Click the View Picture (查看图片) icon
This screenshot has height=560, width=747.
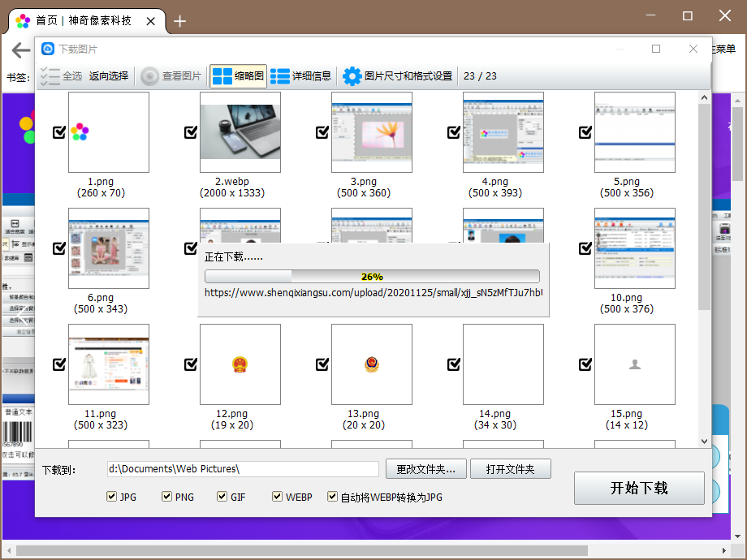tap(149, 76)
